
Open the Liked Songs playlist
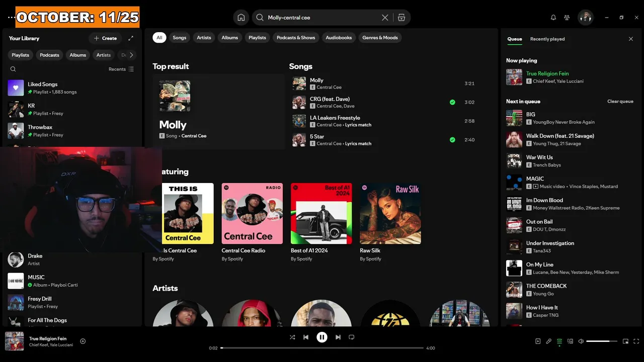click(72, 88)
